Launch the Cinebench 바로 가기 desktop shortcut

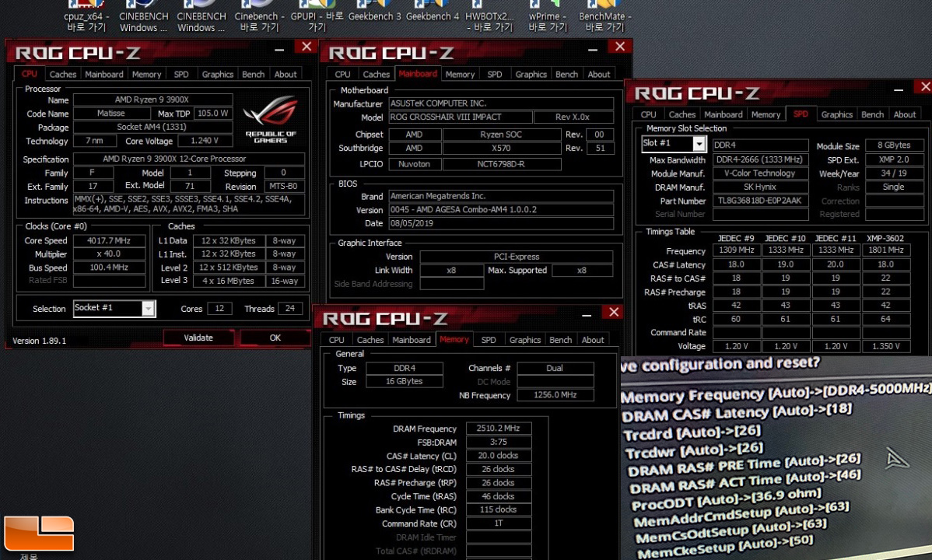259,18
